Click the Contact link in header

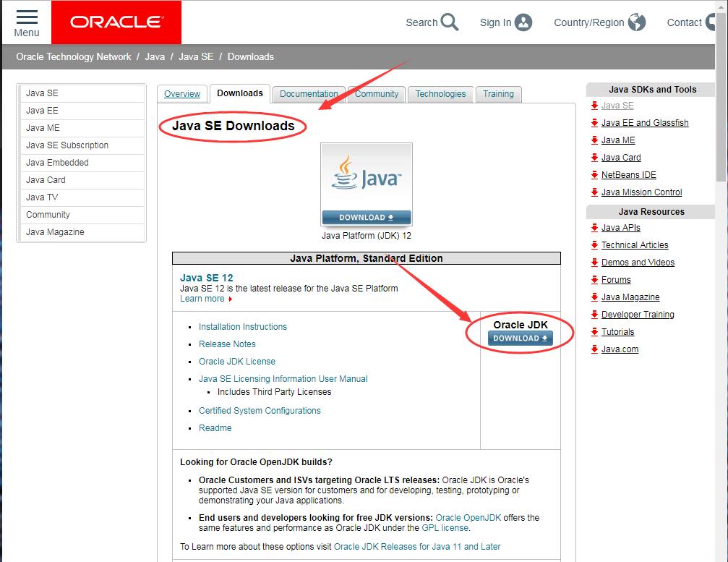(x=685, y=22)
